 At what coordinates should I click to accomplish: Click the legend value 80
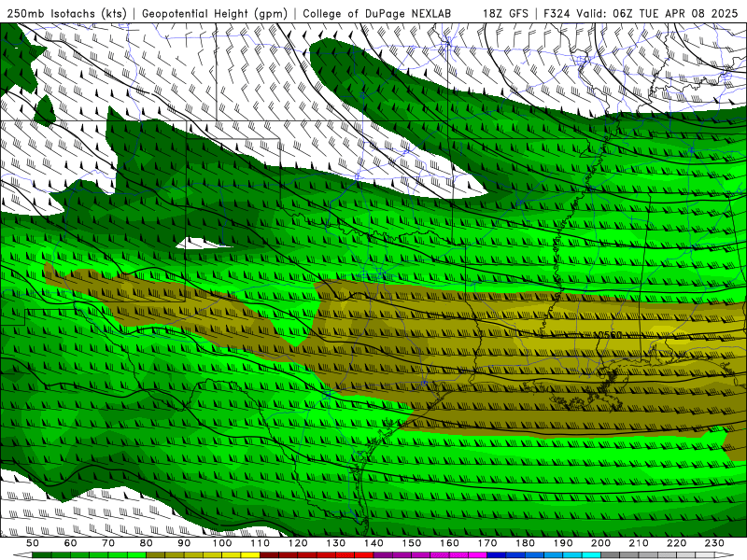tap(146, 543)
